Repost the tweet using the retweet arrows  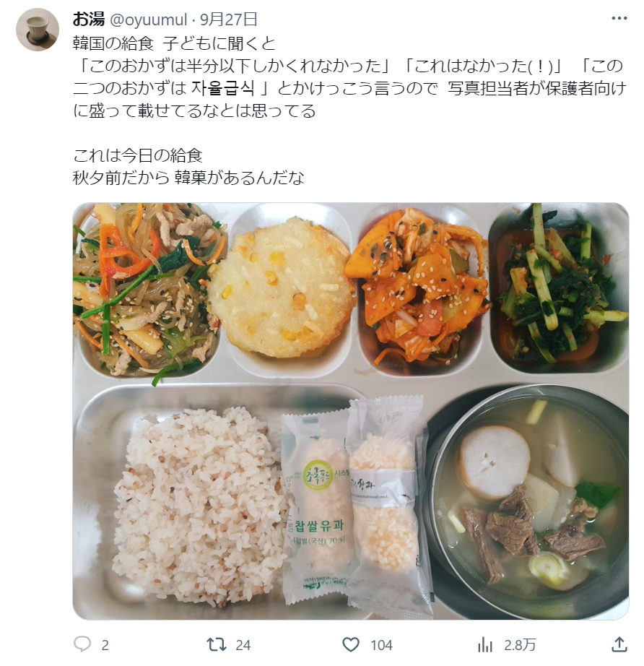[x=217, y=644]
